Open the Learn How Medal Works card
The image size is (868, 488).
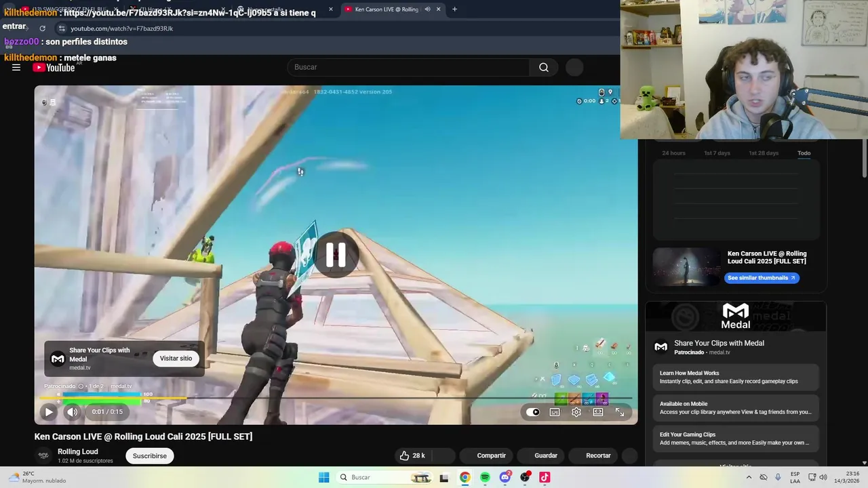click(736, 377)
